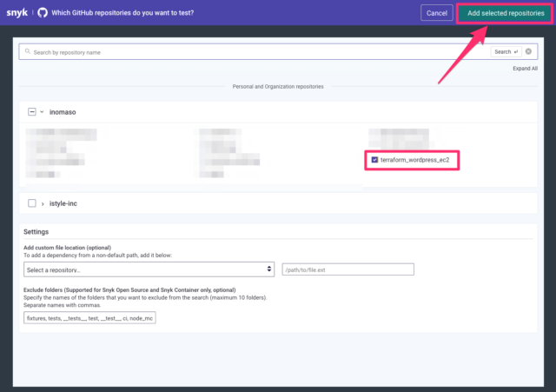Uncheck terraform_wordpress_ec2 repository checkbox
Screen dimensions: 556x392
(374, 160)
